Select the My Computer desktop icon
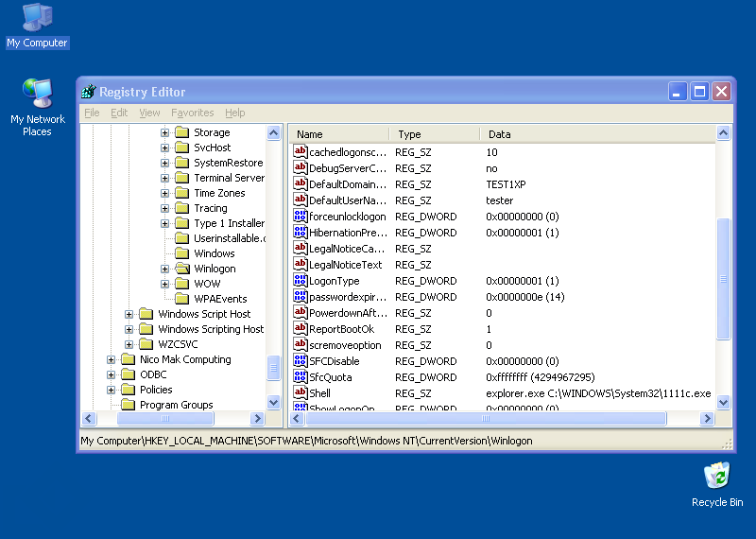 [37, 17]
